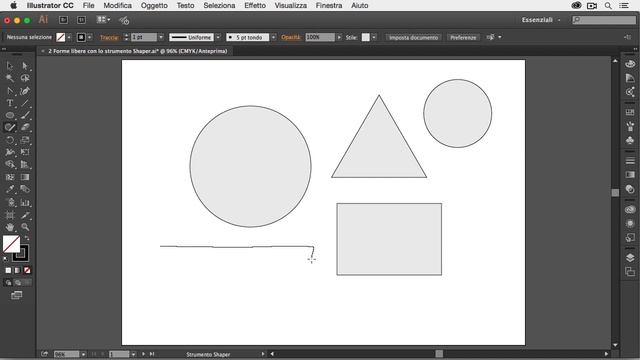The height and width of the screenshot is (360, 640).
Task: Set fill mode to Color
Action: pyautogui.click(x=8, y=270)
